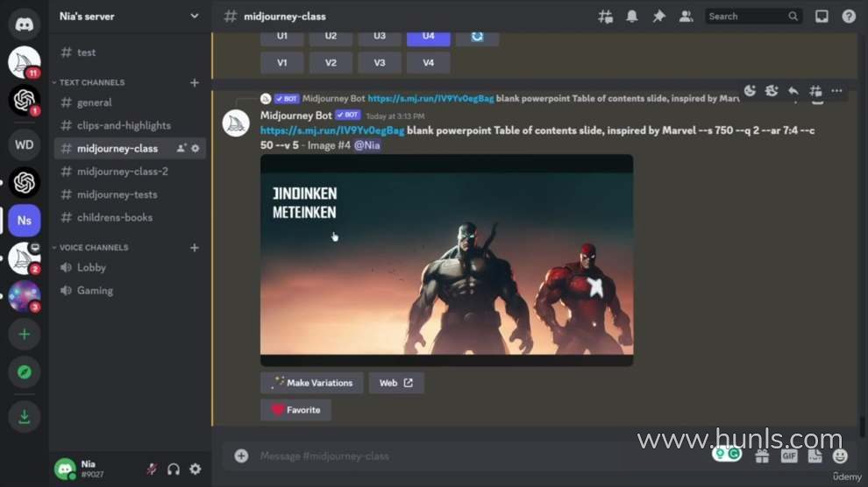Edit midjourney-class channel settings gear

196,148
